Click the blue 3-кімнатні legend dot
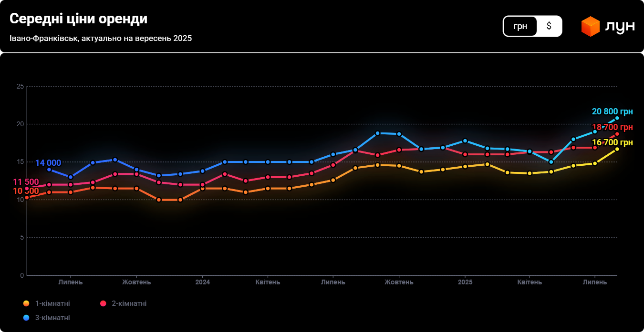This screenshot has width=644, height=332. (x=26, y=318)
